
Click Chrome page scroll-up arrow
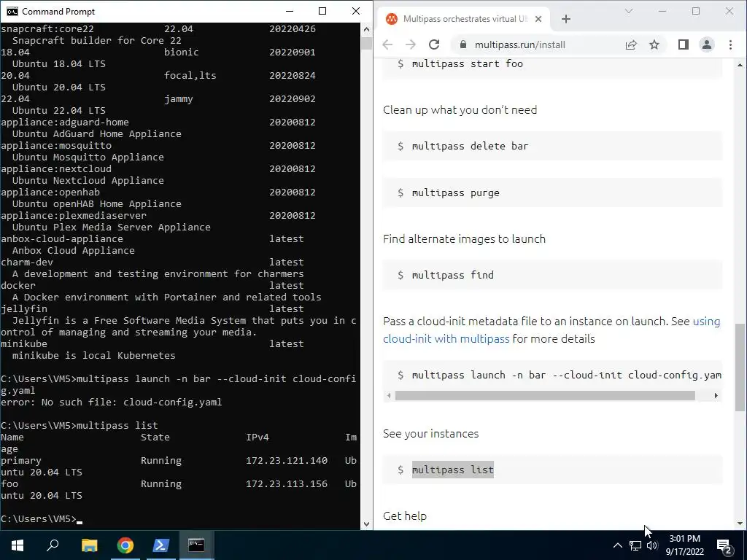[740, 65]
